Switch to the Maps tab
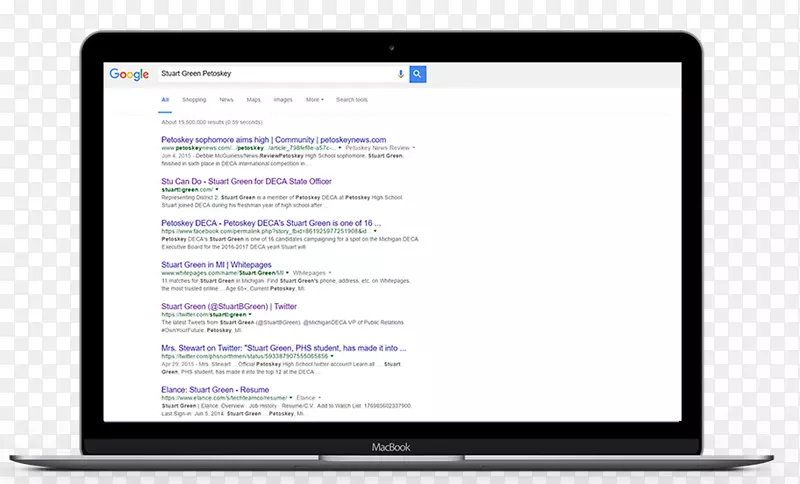Viewport: 800px width, 484px height. click(x=253, y=100)
